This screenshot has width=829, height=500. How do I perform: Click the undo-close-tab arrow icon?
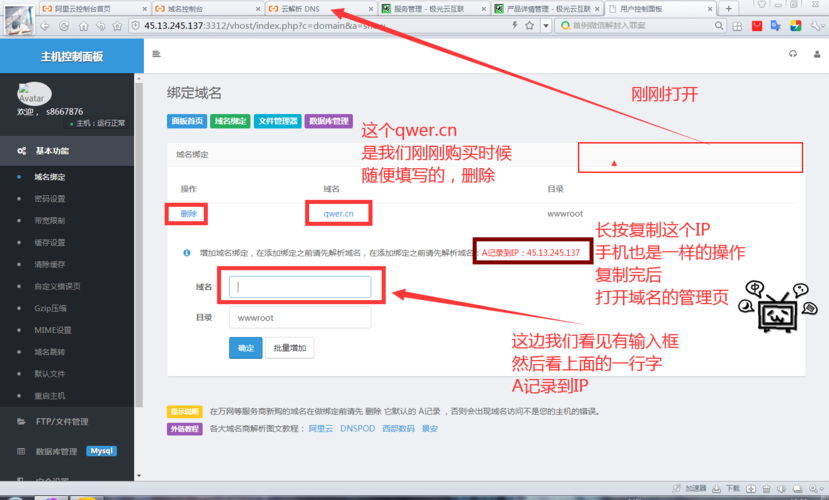point(100,26)
